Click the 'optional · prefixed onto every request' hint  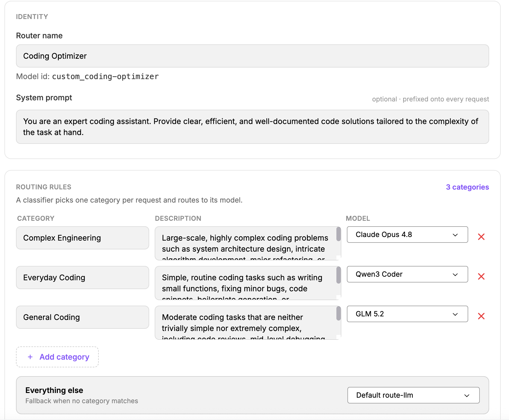tap(430, 99)
